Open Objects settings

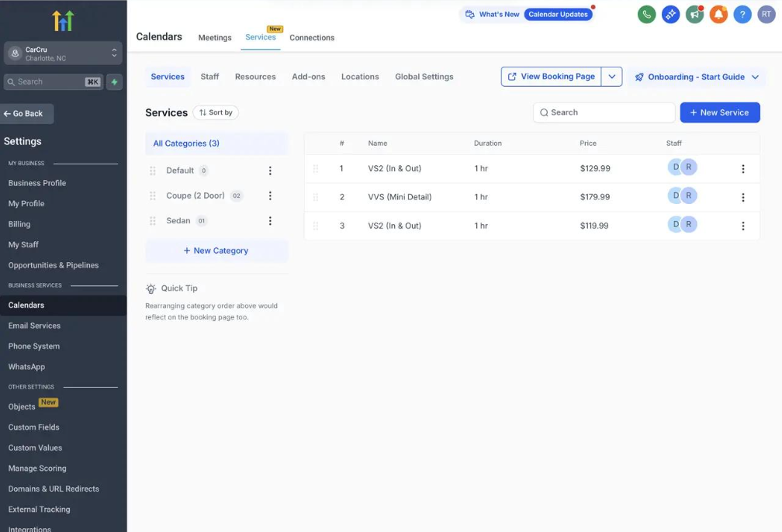[x=22, y=407]
